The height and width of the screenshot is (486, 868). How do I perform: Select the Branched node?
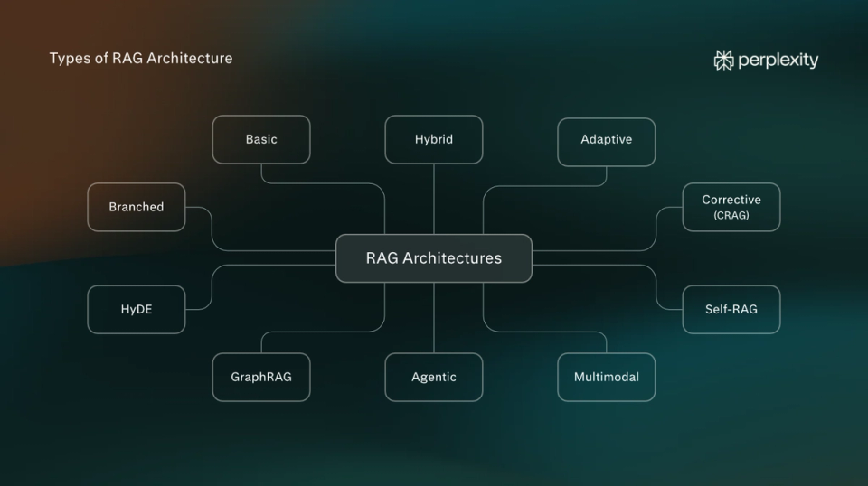pyautogui.click(x=137, y=207)
